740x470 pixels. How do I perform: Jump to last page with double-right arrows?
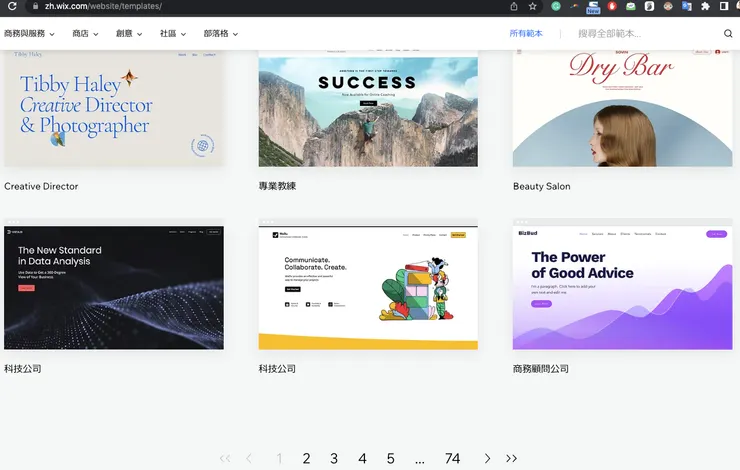pyautogui.click(x=511, y=458)
